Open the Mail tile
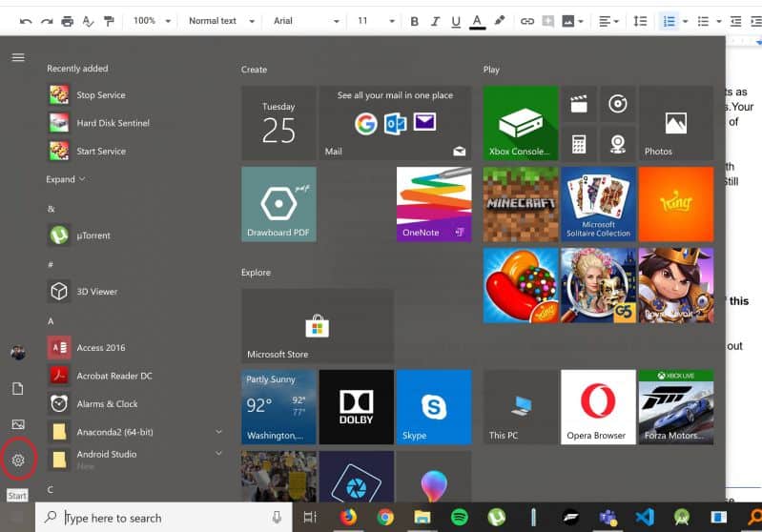The image size is (762, 532). click(x=395, y=123)
